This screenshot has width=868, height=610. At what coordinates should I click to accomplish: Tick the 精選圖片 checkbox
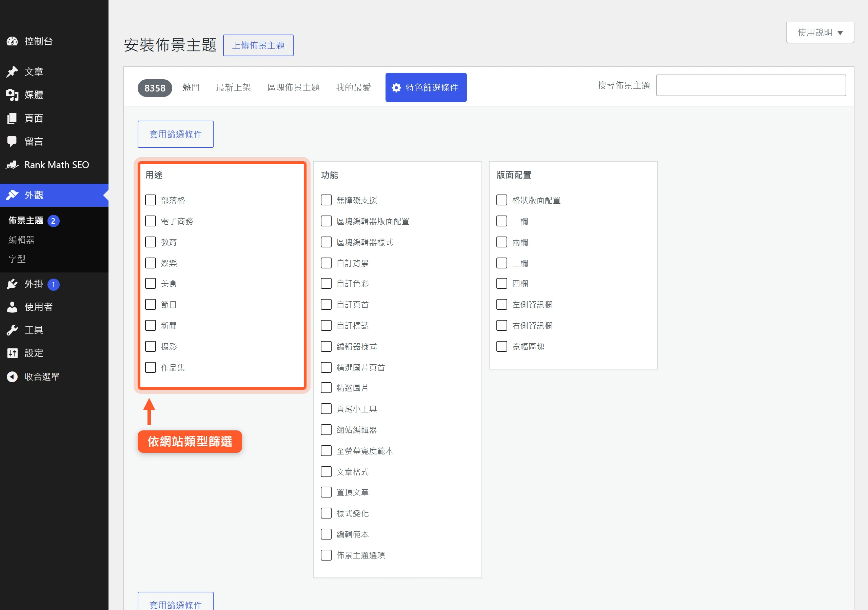pyautogui.click(x=326, y=388)
